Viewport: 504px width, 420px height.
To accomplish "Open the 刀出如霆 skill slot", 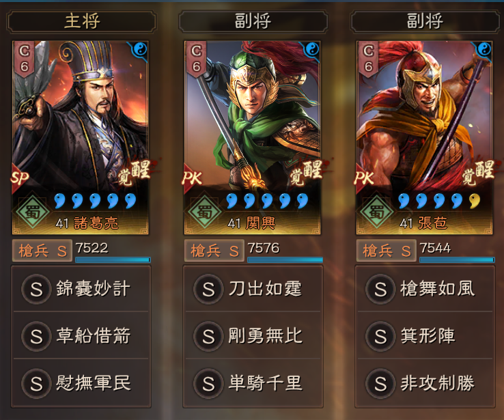I will coord(253,289).
